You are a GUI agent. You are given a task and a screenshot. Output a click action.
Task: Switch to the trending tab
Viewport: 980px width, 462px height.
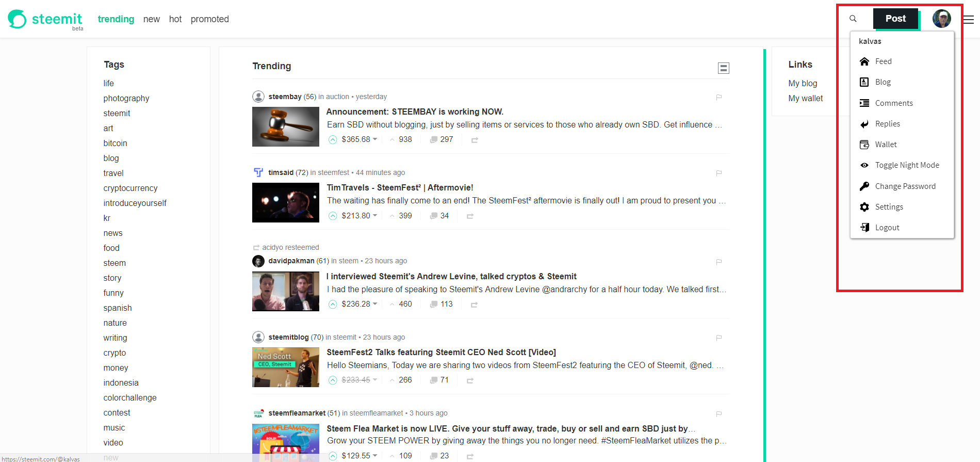coord(116,19)
